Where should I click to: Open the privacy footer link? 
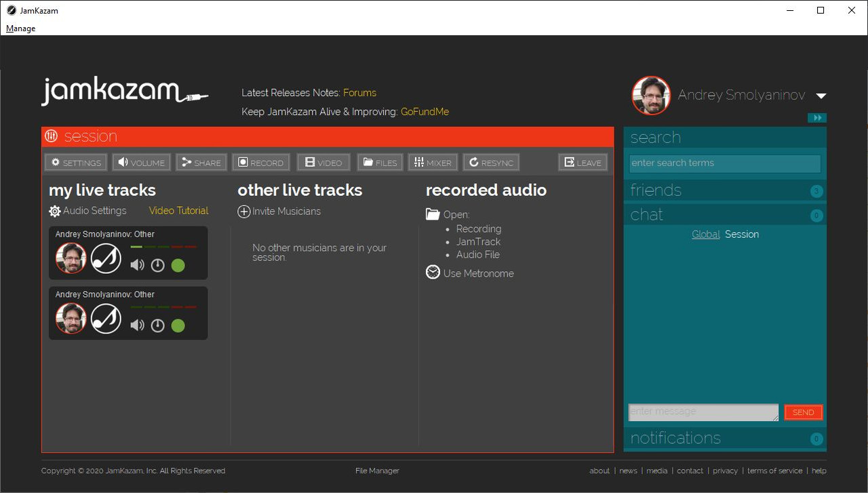[725, 471]
